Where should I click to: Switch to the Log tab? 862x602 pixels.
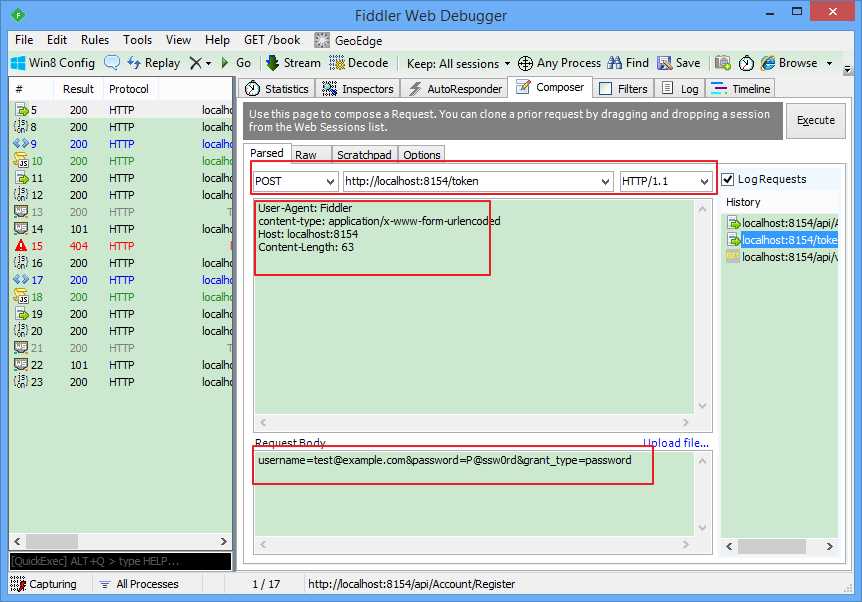(x=681, y=89)
